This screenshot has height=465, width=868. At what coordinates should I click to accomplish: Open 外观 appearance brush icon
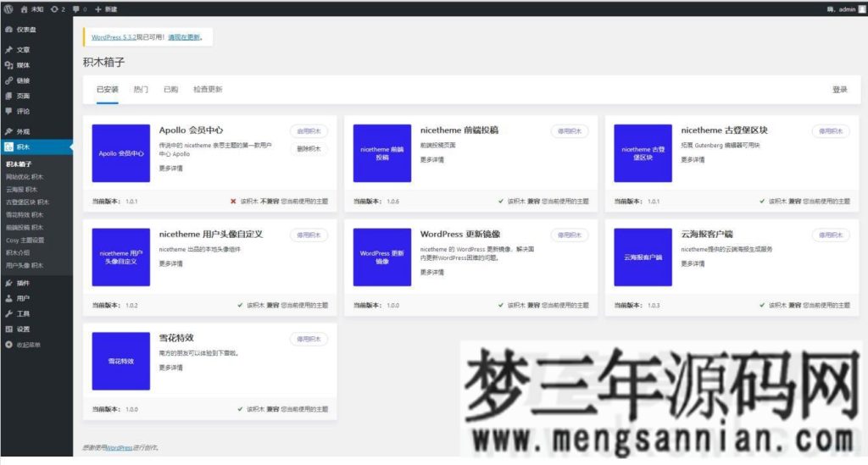pyautogui.click(x=8, y=131)
